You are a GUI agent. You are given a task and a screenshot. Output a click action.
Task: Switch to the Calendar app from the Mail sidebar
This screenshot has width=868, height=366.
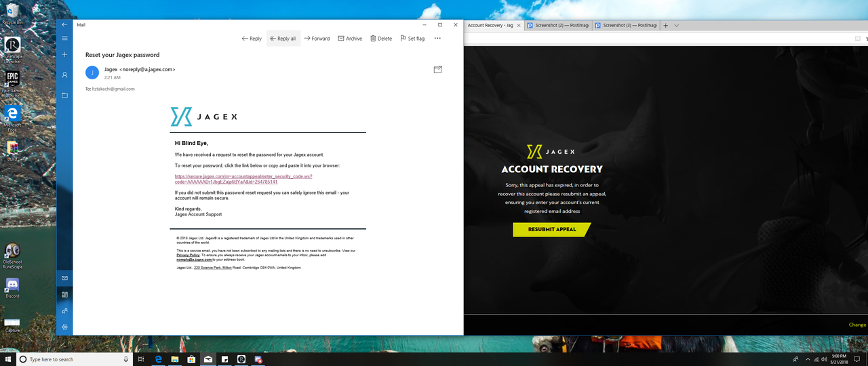(x=64, y=294)
